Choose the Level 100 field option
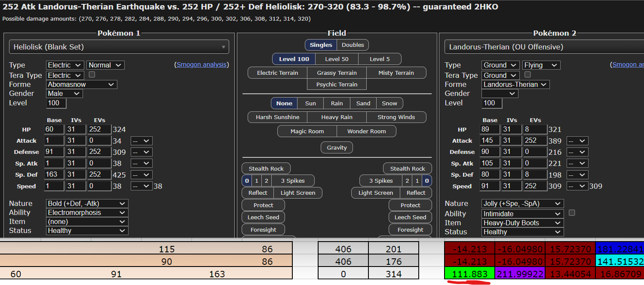 click(294, 59)
